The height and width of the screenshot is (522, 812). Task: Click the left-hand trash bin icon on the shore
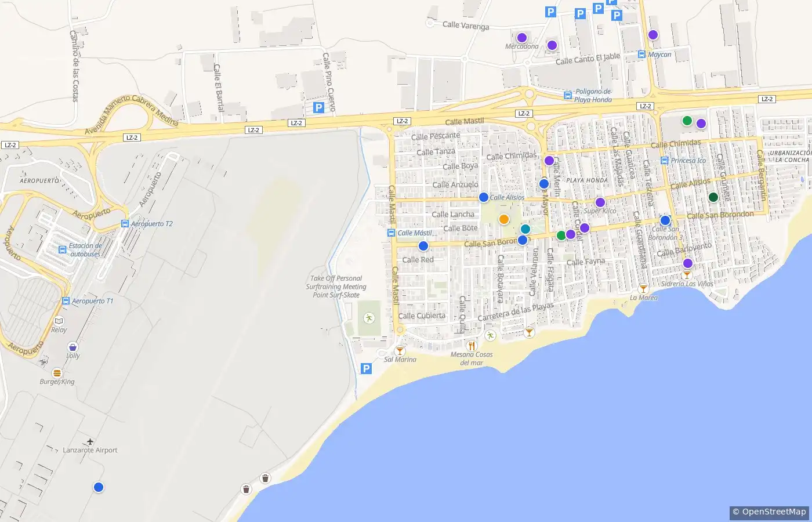[x=246, y=490]
